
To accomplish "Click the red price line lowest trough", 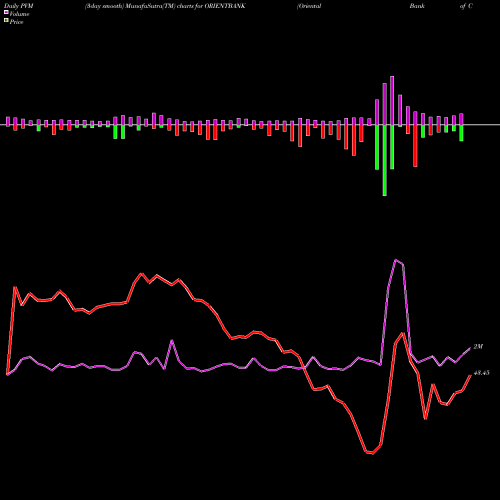I will pos(372,453).
